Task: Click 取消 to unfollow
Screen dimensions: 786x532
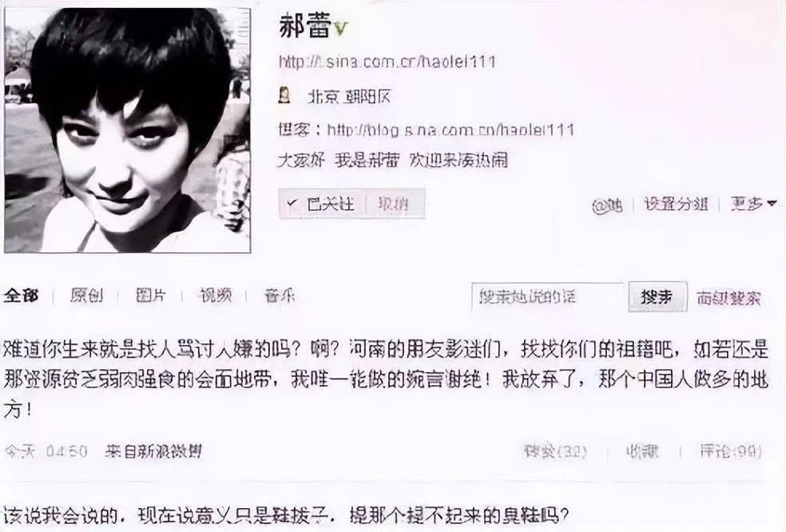Action: click(394, 204)
